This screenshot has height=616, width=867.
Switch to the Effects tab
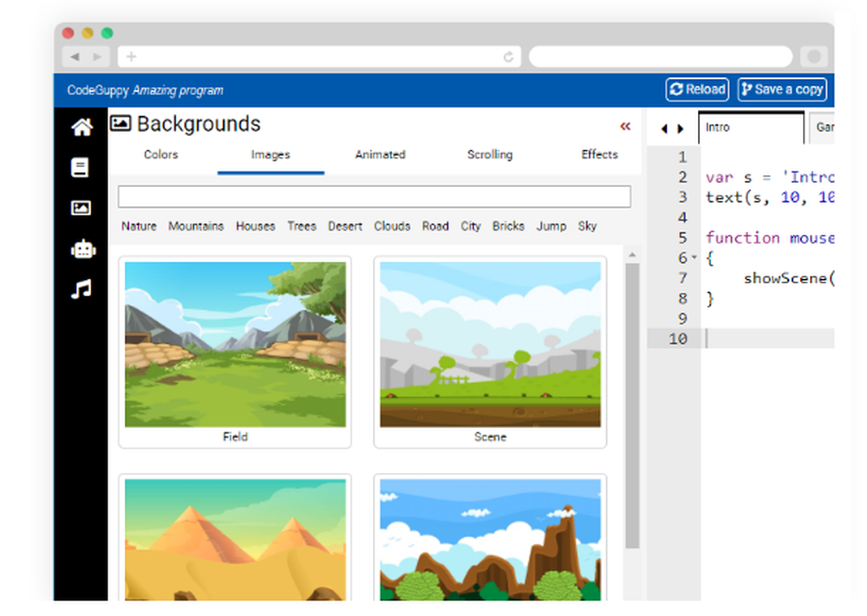599,155
